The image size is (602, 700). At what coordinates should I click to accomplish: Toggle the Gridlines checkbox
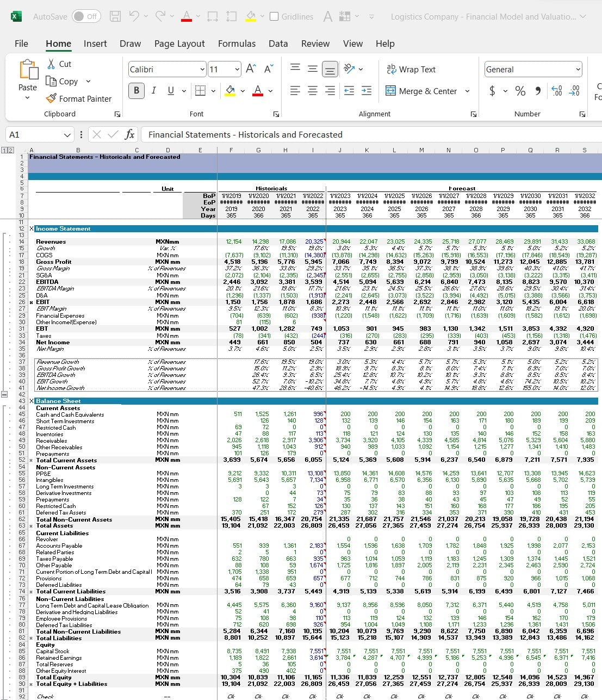(x=275, y=16)
